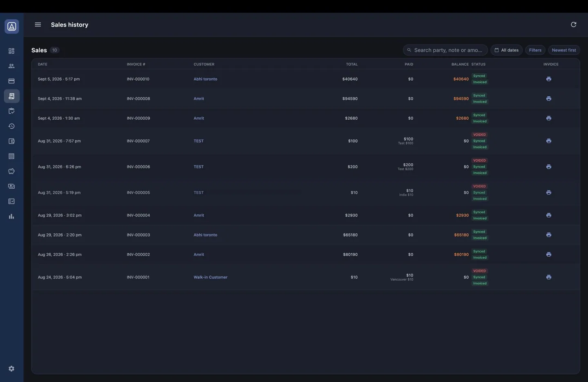588x382 pixels.
Task: Open the dashboard grid icon in sidebar
Action: [x=11, y=51]
